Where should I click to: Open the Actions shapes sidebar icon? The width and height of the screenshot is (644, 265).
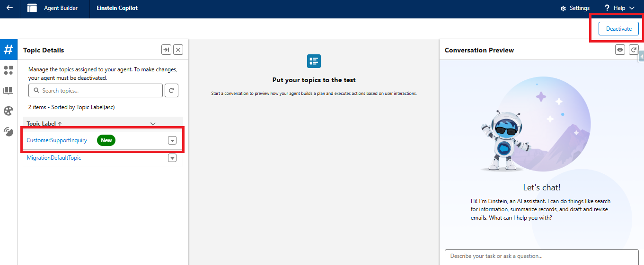(9, 70)
